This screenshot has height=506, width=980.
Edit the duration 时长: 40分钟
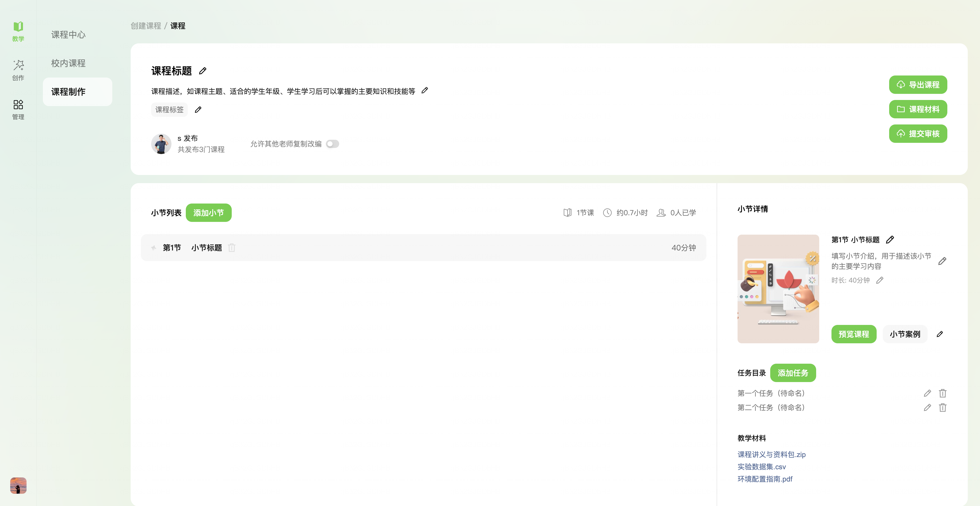879,280
